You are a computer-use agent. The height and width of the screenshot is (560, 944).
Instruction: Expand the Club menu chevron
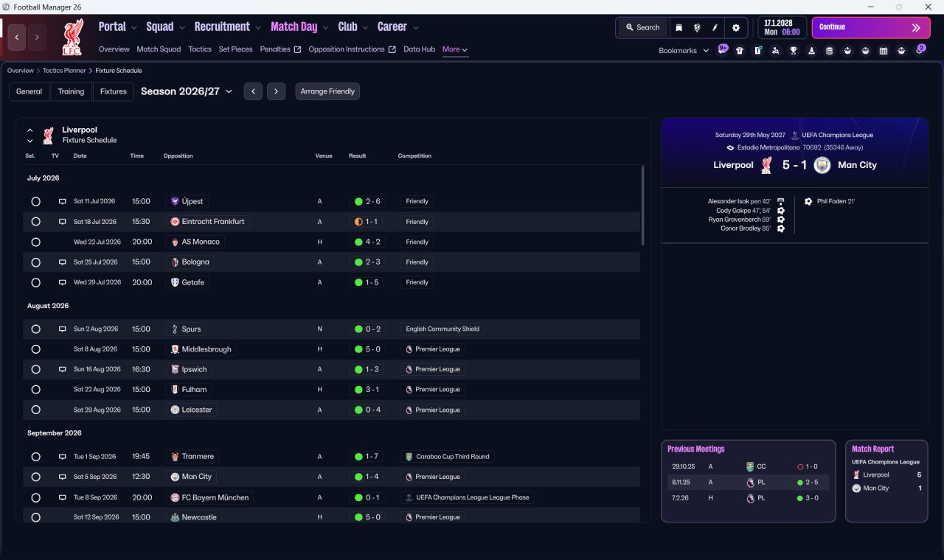(x=365, y=28)
